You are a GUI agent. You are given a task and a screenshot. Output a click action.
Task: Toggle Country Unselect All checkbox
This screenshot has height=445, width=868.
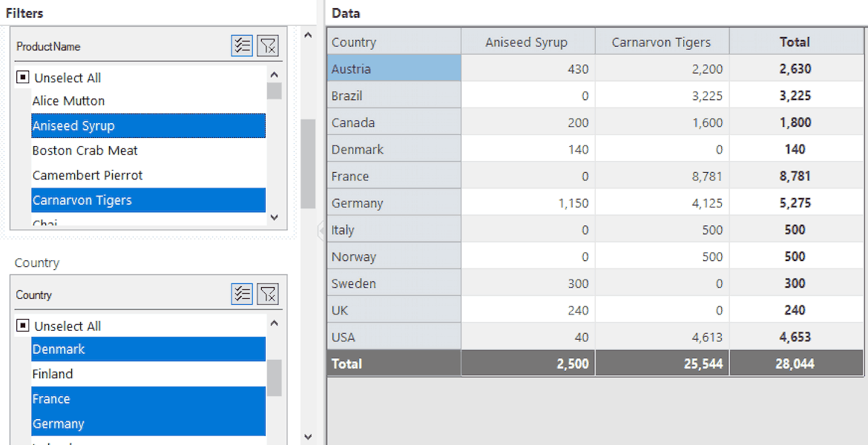[23, 326]
